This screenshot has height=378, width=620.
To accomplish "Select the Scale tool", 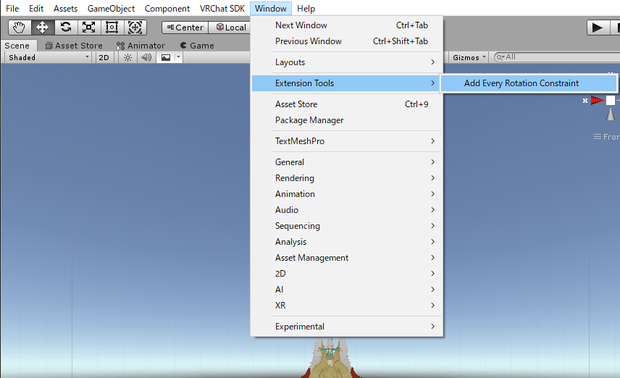I will tap(89, 27).
